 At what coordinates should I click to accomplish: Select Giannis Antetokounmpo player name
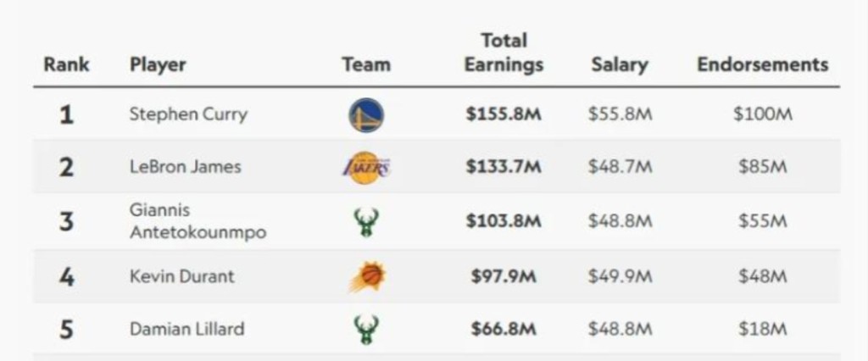[x=198, y=221]
